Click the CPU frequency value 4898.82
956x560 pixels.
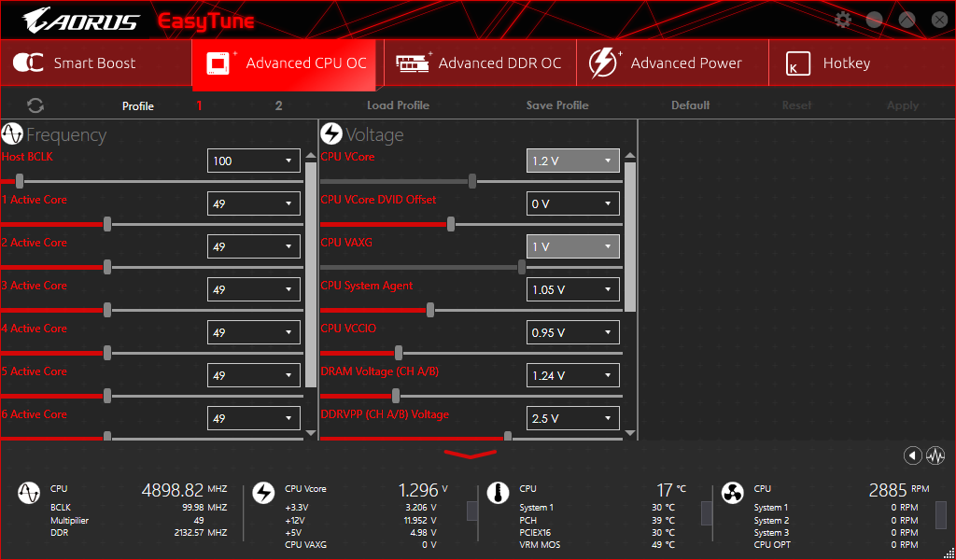pos(173,490)
